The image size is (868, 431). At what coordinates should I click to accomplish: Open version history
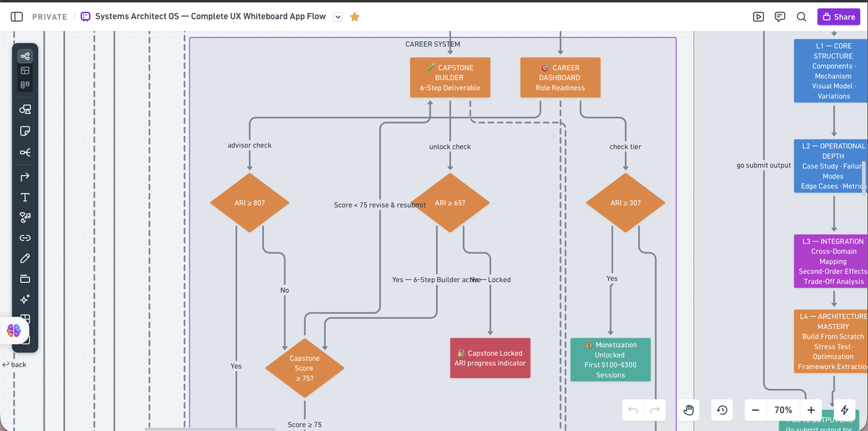tap(722, 410)
